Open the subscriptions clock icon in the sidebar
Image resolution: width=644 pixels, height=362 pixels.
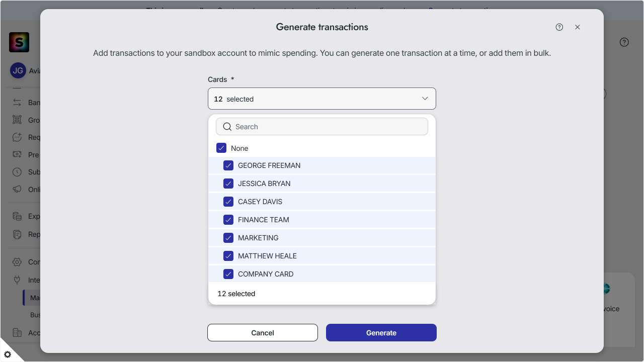point(17,172)
